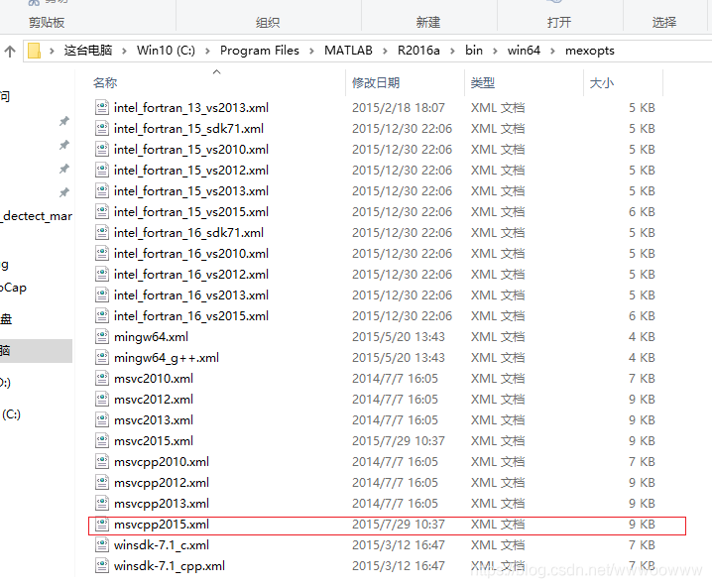Select file intel_fortran_16_vs2015.xml
712x588 pixels.
(377, 316)
